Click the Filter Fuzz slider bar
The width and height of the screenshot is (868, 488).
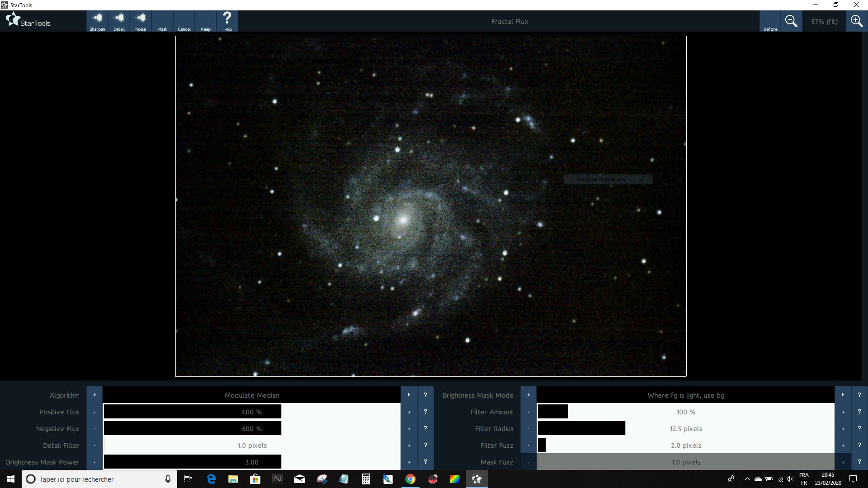coord(686,445)
